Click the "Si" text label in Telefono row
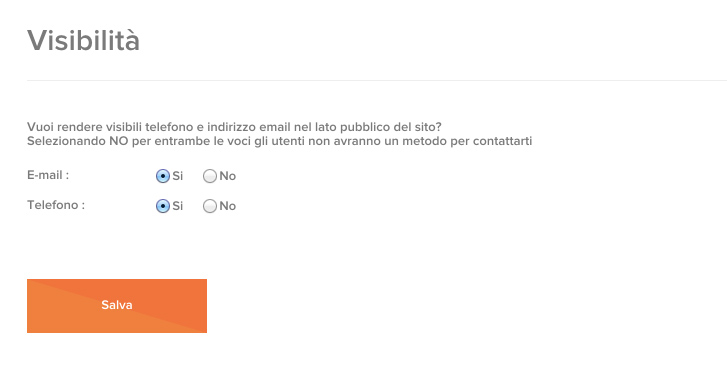The width and height of the screenshot is (727, 369). pos(178,206)
